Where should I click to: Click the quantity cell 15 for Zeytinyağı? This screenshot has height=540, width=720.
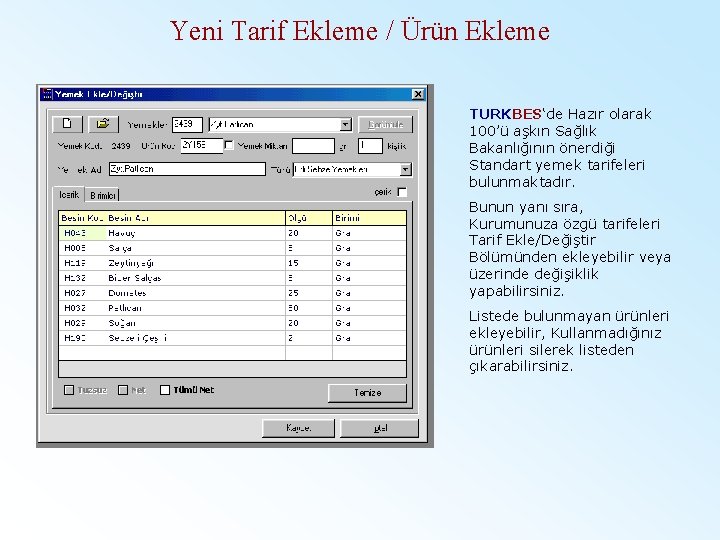[x=309, y=263]
